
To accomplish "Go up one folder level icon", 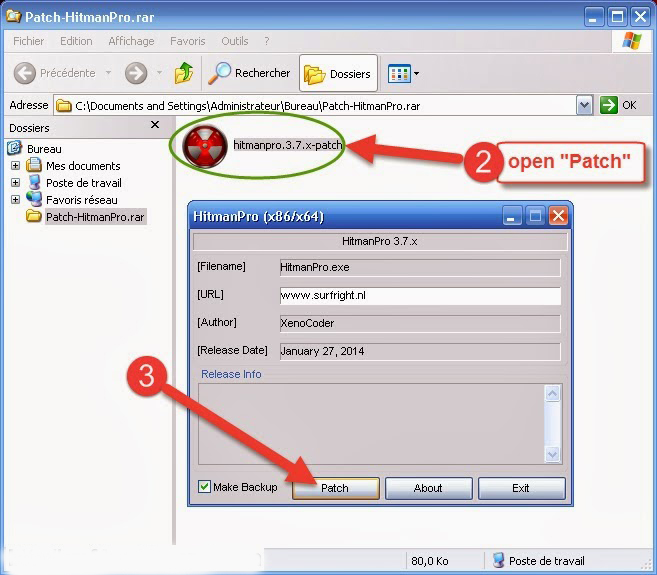I will pos(184,73).
